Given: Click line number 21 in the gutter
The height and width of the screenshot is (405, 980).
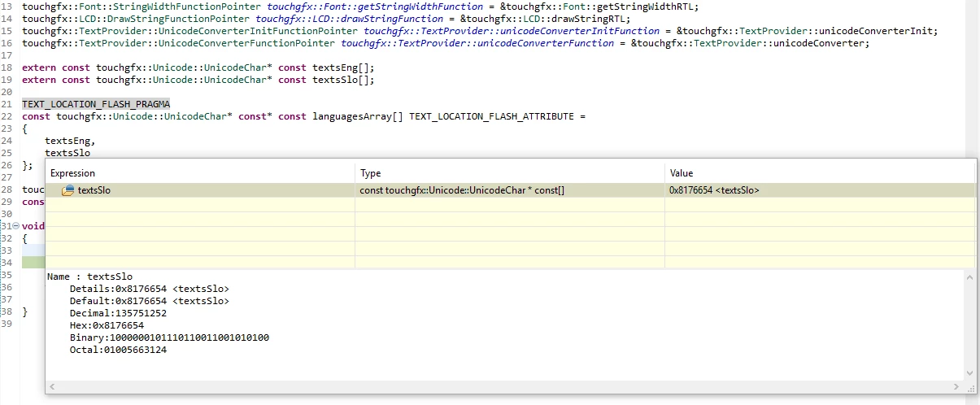Looking at the screenshot, I should 7,104.
